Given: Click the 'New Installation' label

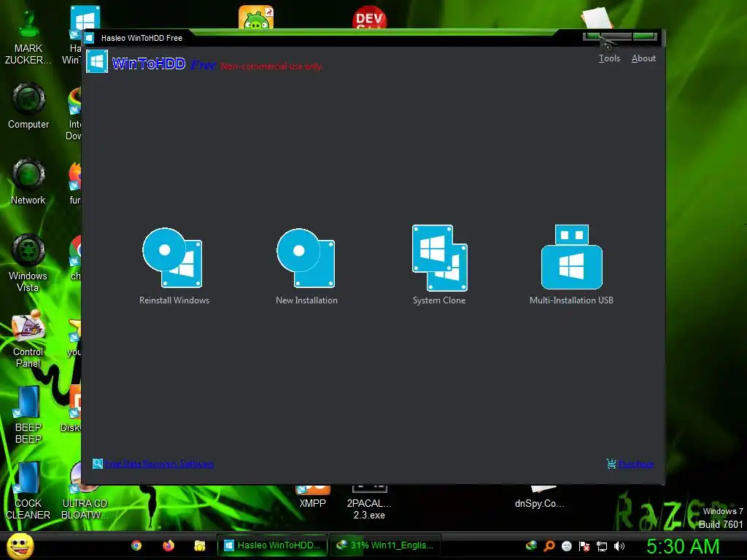Looking at the screenshot, I should pos(307,300).
